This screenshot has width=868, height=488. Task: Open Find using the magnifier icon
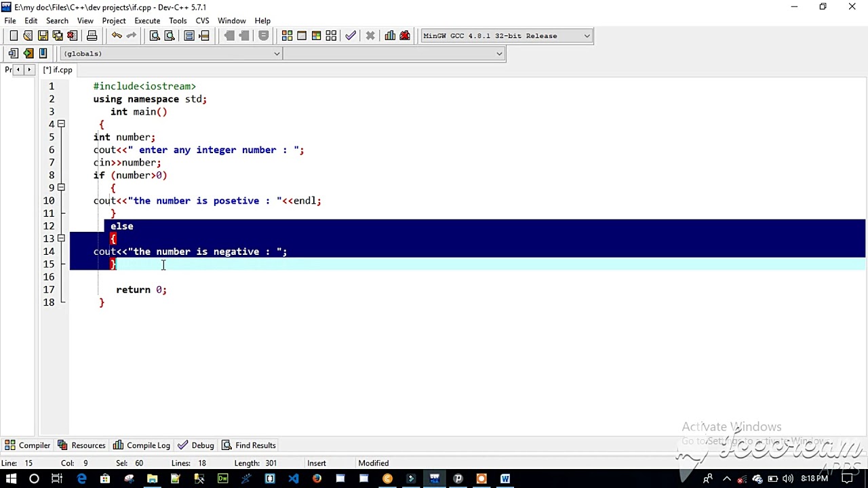tap(155, 36)
